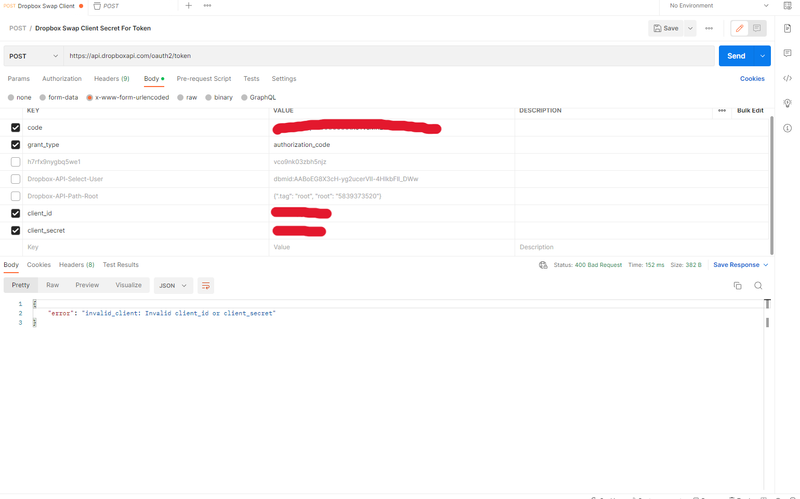Expand the Send button arrow options

(762, 56)
